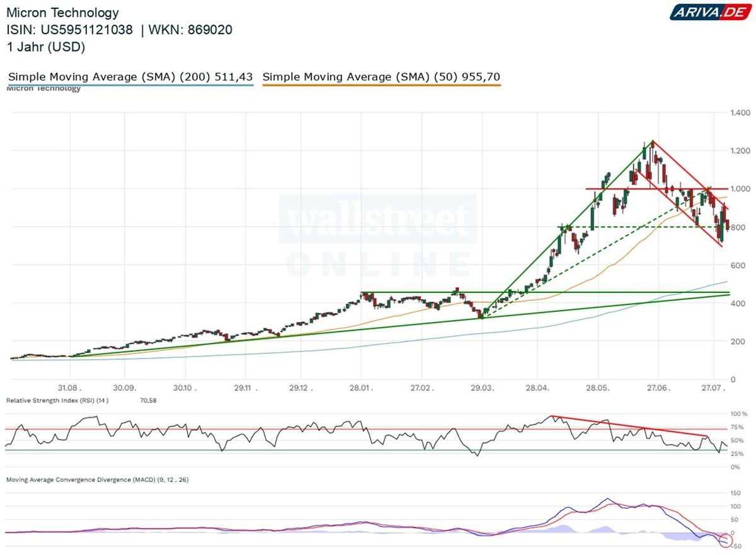Click the 600 price axis label
756x555 pixels.
point(737,265)
